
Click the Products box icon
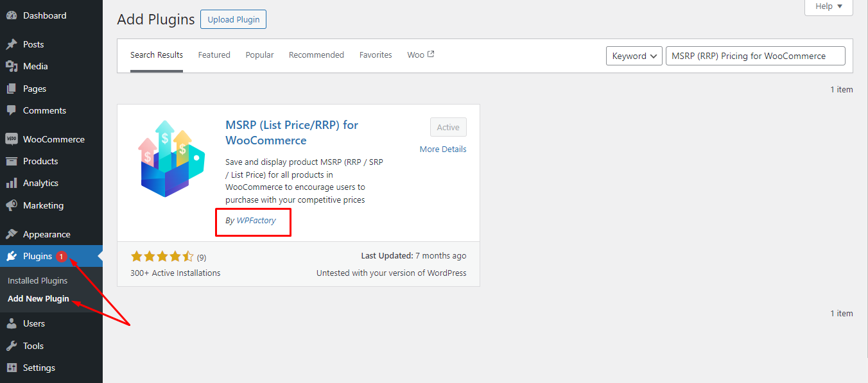tap(12, 161)
